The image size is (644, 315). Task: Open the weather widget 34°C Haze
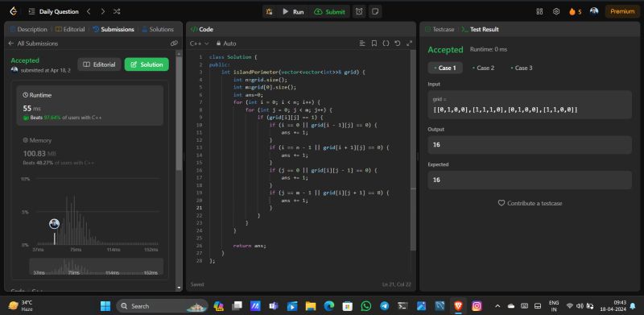(x=21, y=305)
